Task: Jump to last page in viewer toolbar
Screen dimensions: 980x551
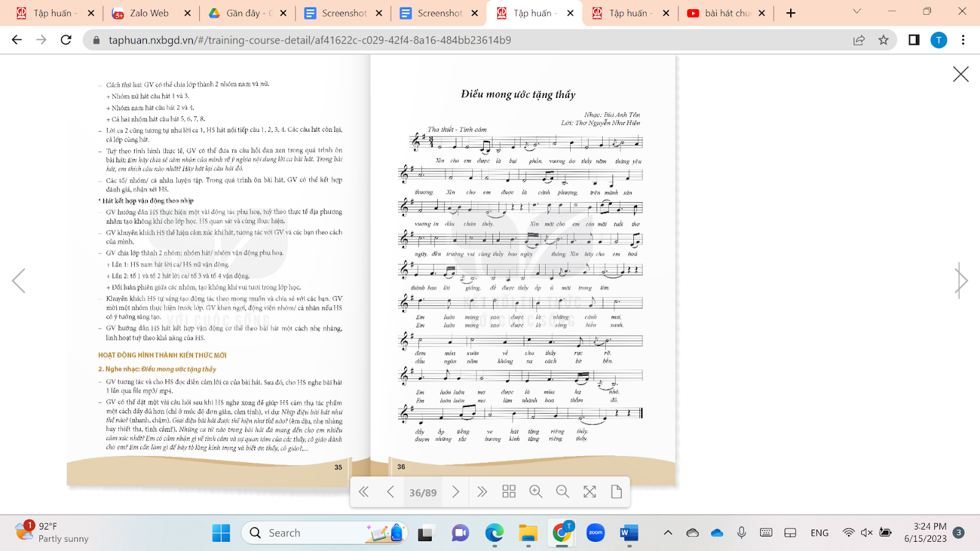Action: tap(482, 492)
